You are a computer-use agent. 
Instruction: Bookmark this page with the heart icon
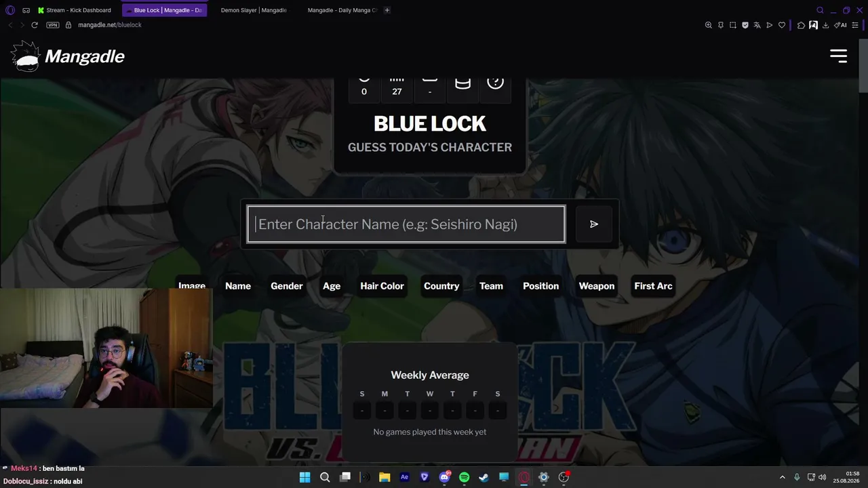point(782,25)
